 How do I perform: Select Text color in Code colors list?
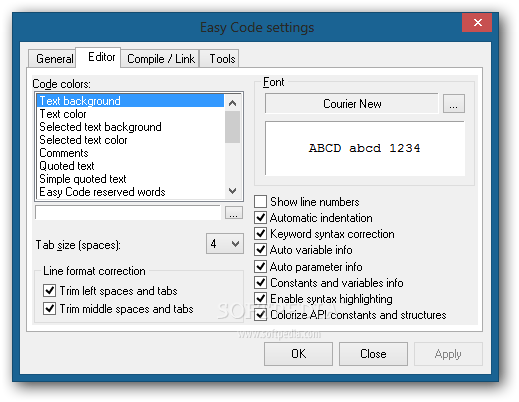coord(130,114)
